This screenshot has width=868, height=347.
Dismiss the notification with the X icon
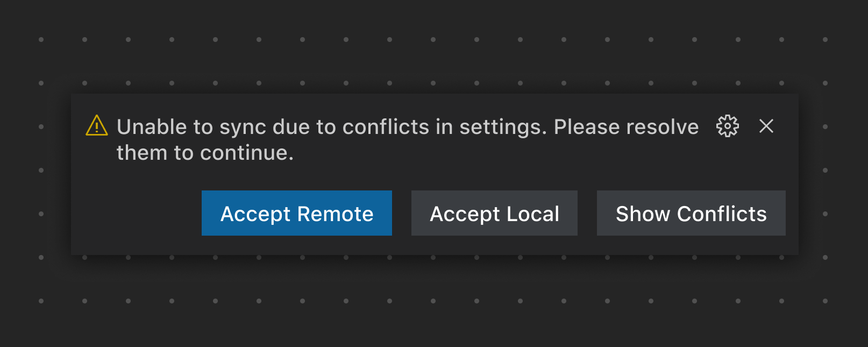766,126
